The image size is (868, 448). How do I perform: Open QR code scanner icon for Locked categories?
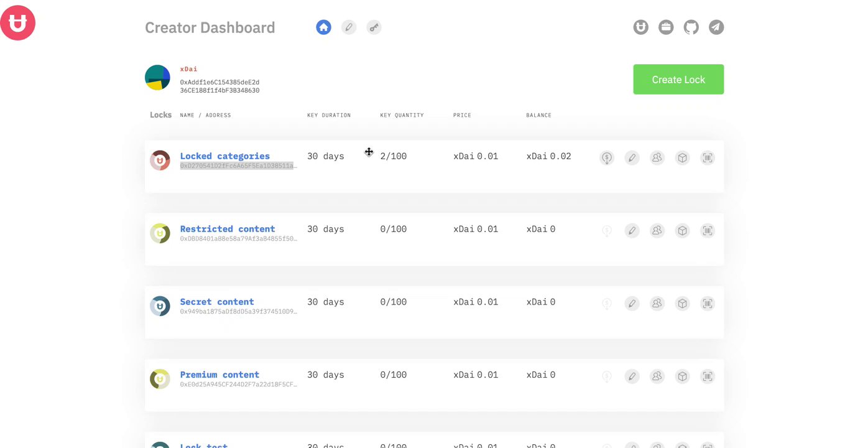[x=708, y=158]
